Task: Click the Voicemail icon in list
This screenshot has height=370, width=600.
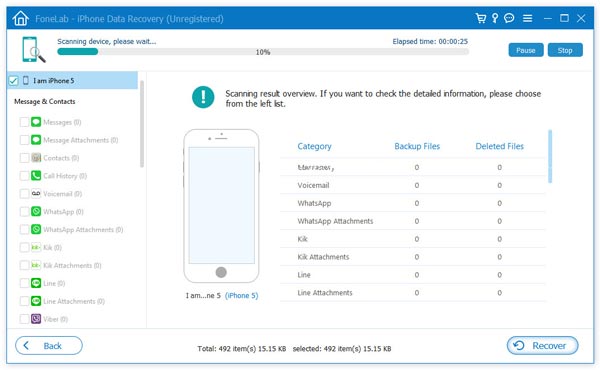Action: 36,193
